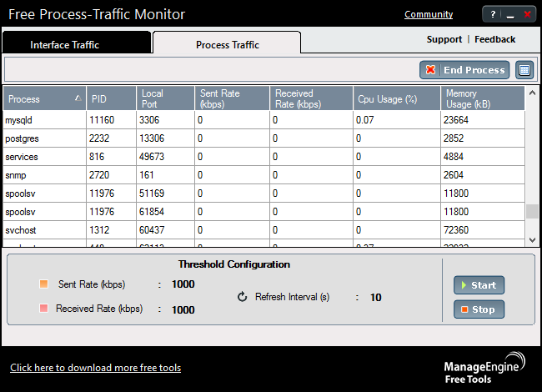Click the Refresh Interval circular arrow icon
Screen dimensions: 542x392
tap(243, 297)
